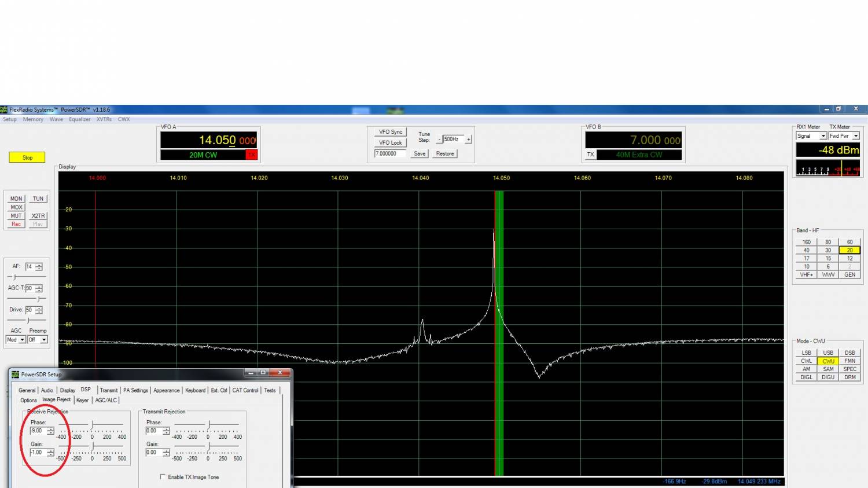Select the 40 meter band button
Viewport: 868px width, 488px height.
pyautogui.click(x=806, y=250)
